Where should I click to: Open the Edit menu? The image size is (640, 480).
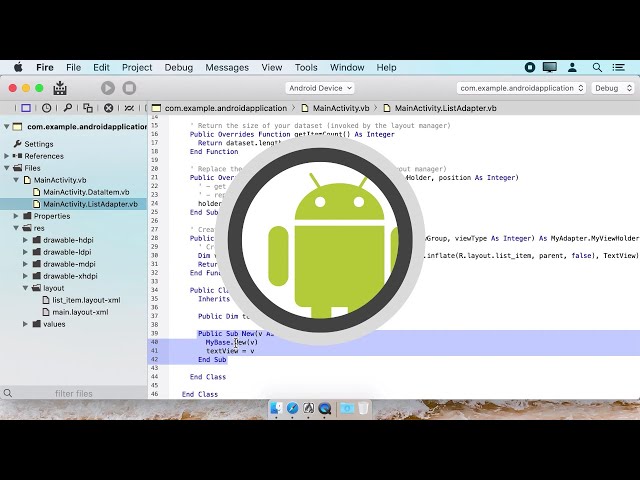101,67
